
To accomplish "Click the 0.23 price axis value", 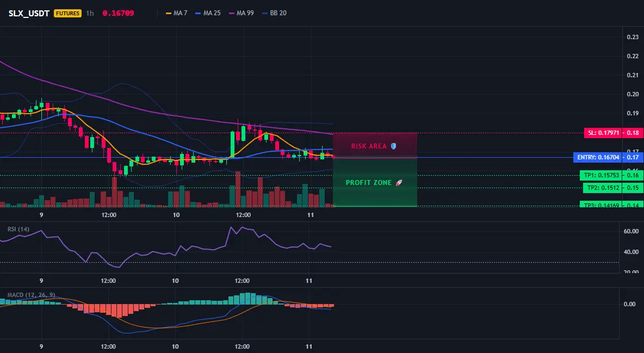I will [x=633, y=37].
